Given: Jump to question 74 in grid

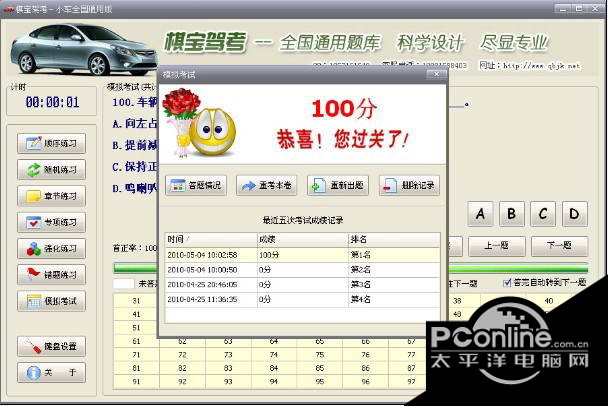Looking at the screenshot, I should click(x=274, y=355).
